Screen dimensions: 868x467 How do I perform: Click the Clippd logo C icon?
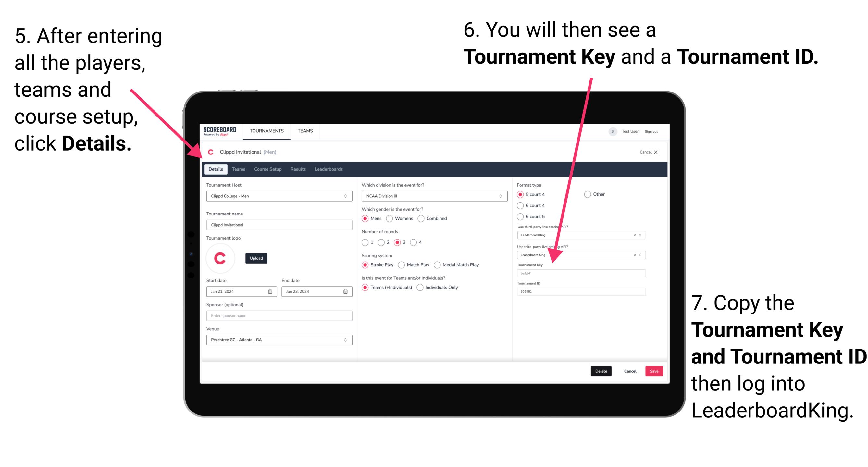pyautogui.click(x=211, y=151)
